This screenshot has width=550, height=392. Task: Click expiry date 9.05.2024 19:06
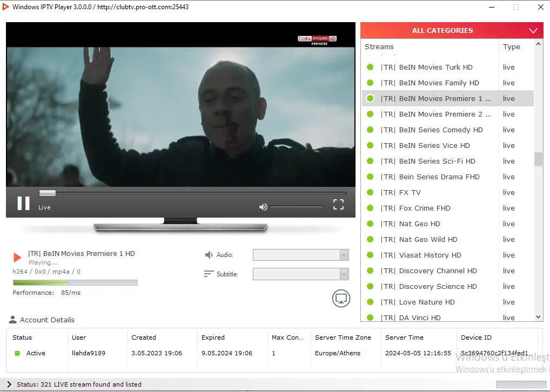[x=226, y=353]
